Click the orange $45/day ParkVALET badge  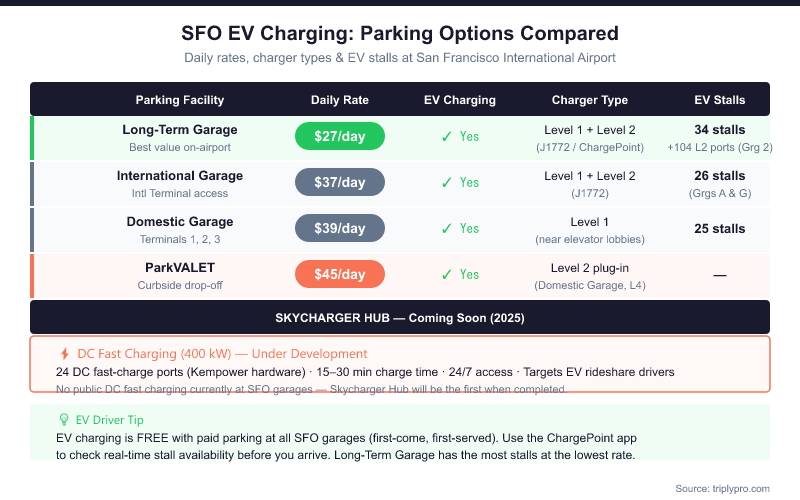pos(340,275)
